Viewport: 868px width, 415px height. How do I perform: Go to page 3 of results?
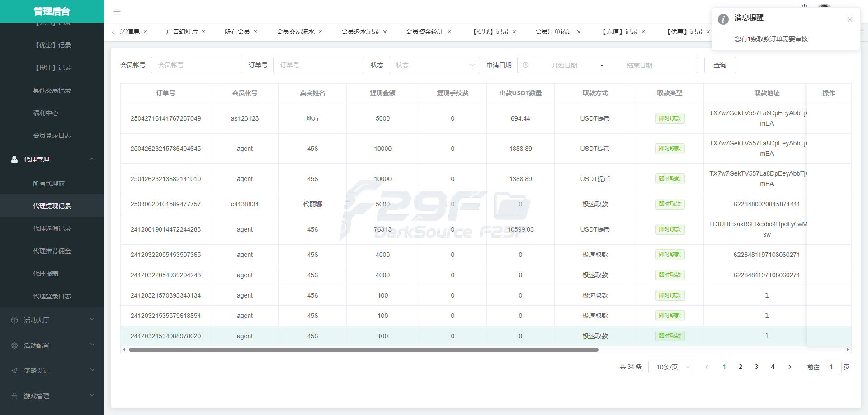pyautogui.click(x=756, y=367)
